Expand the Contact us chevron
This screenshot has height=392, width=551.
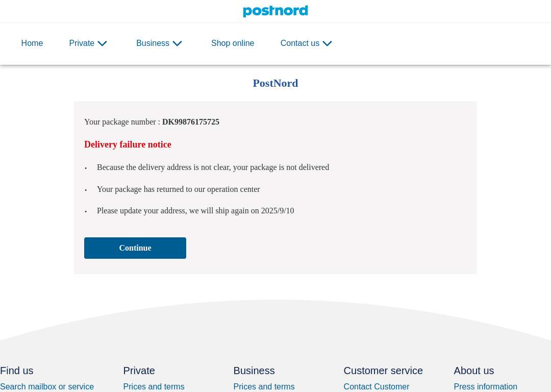click(327, 43)
